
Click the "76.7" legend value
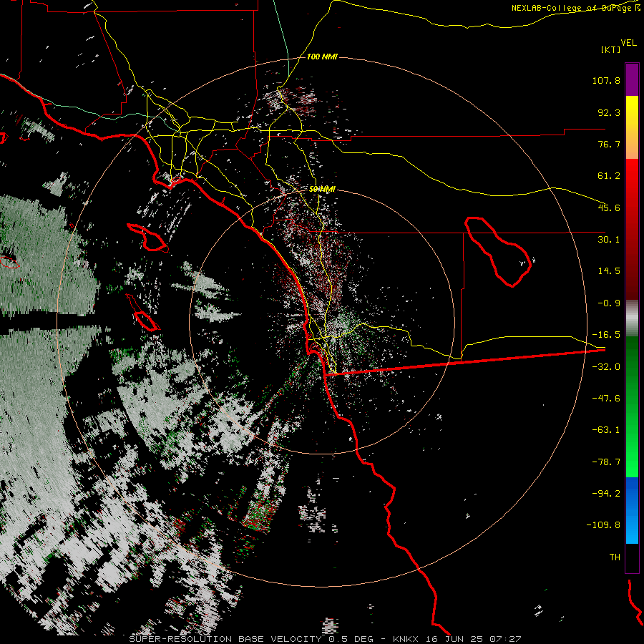(x=609, y=144)
